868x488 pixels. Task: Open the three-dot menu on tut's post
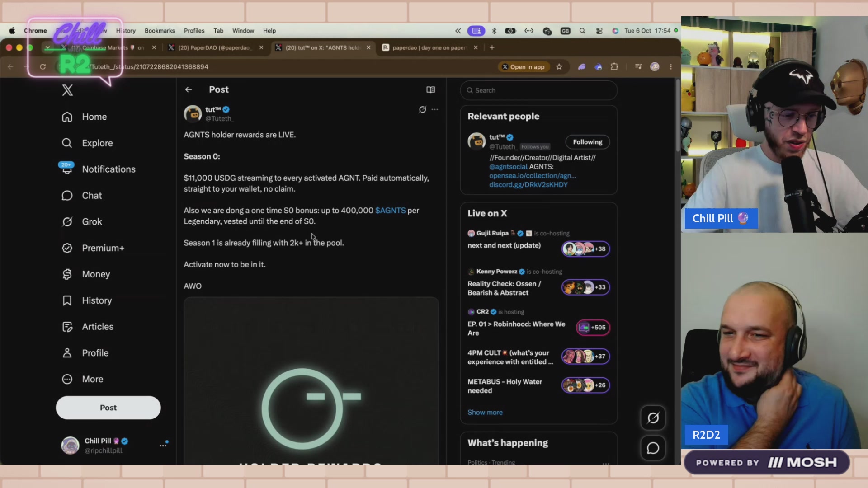[435, 109]
